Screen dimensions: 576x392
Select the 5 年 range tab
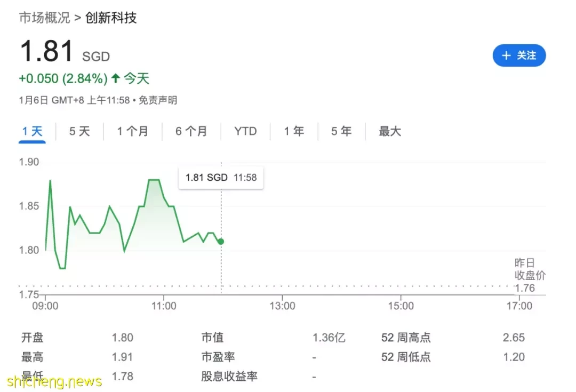coord(341,131)
